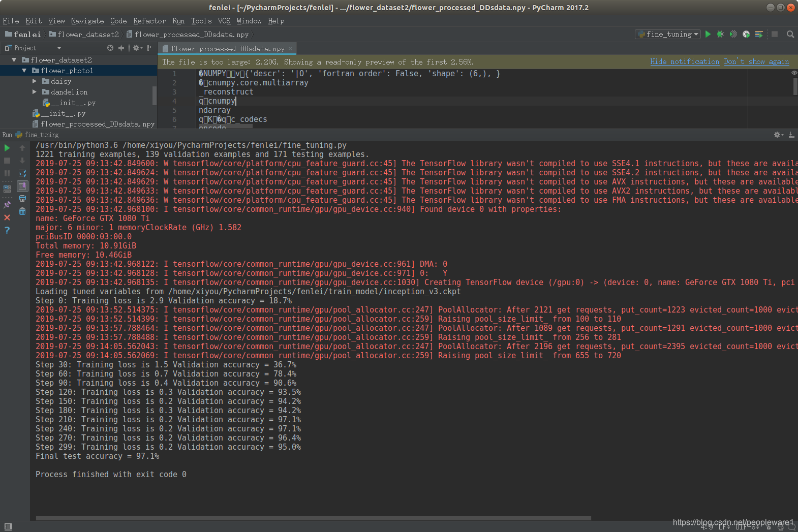Click flower_dataset2 breadcrumb
The width and height of the screenshot is (798, 532).
(x=84, y=34)
